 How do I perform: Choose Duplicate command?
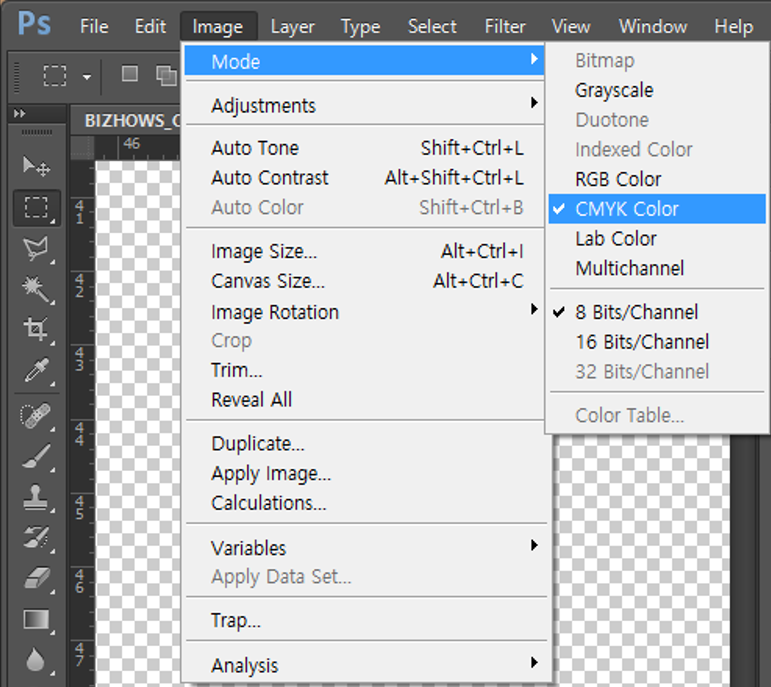(x=364, y=444)
